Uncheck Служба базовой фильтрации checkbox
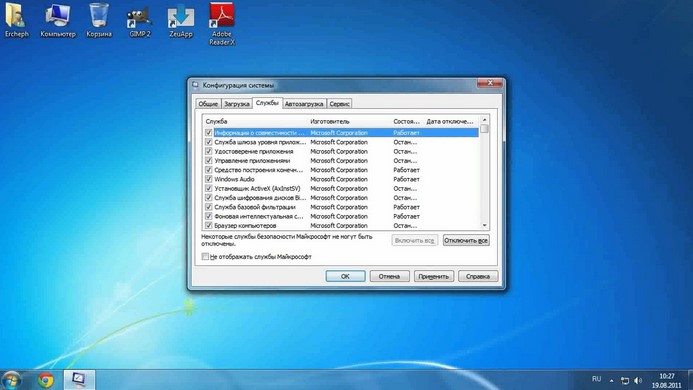The height and width of the screenshot is (390, 693). coord(209,207)
